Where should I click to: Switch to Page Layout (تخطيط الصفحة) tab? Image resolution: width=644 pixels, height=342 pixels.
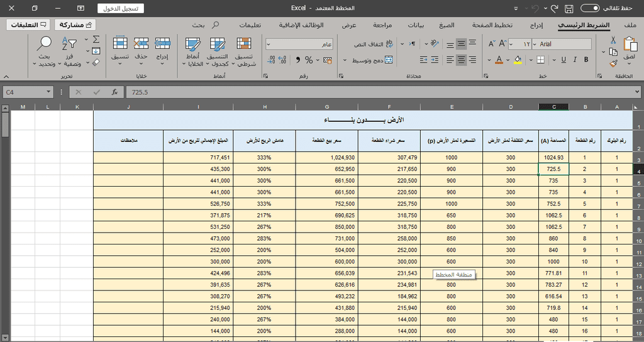pos(492,25)
